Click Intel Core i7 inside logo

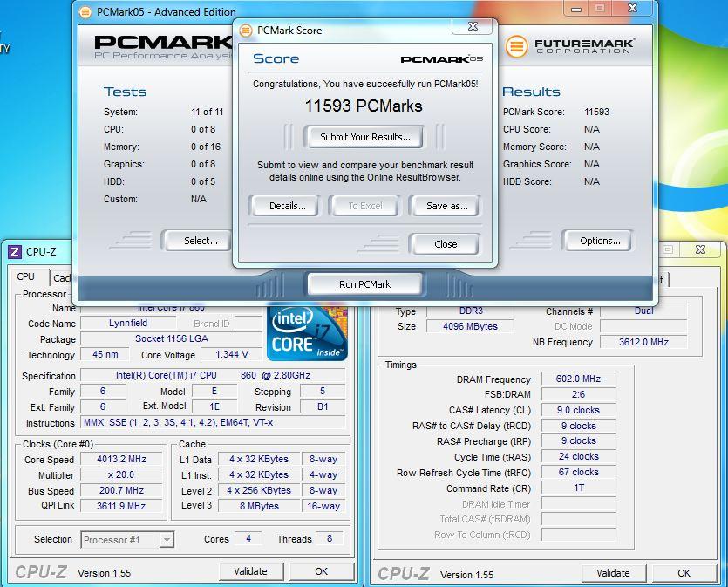[308, 333]
